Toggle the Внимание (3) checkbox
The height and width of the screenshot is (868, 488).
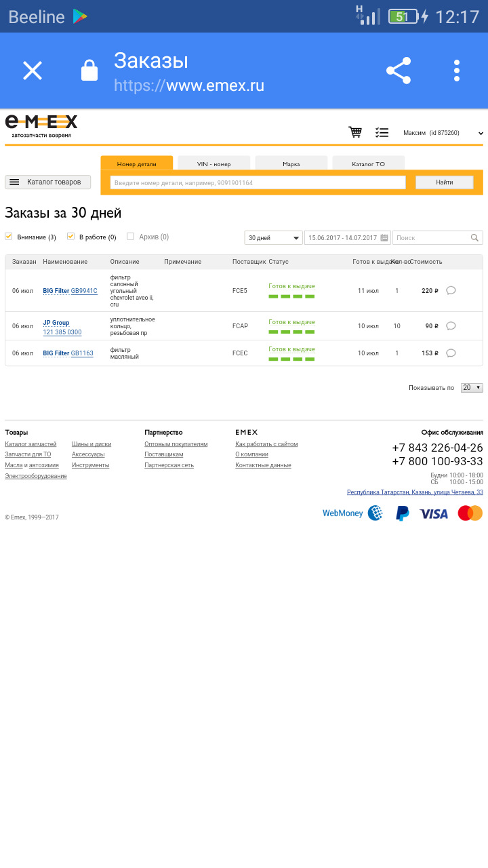pyautogui.click(x=9, y=237)
